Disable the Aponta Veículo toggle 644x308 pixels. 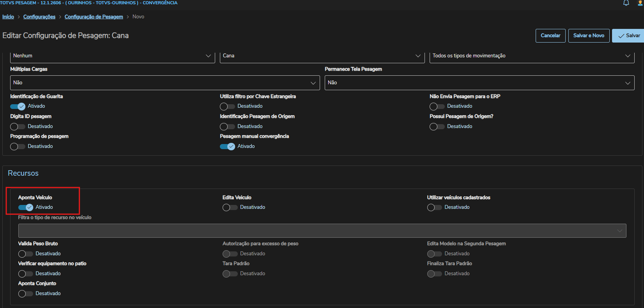(26, 207)
